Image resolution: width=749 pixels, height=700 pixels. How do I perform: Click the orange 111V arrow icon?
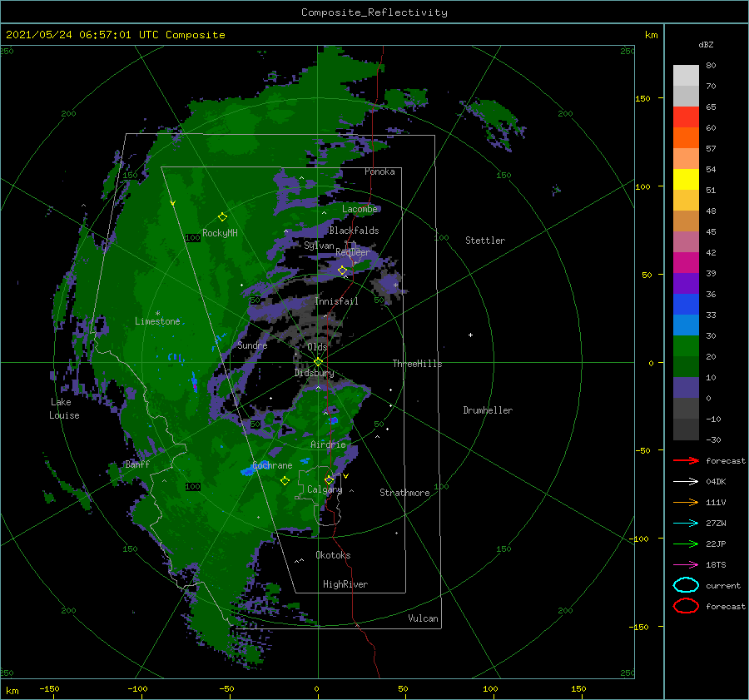[x=686, y=502]
